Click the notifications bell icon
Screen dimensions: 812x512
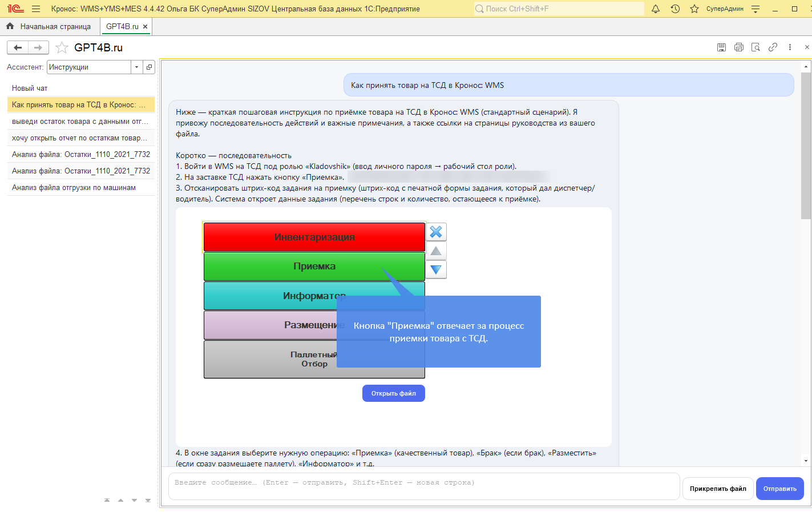pyautogui.click(x=656, y=9)
